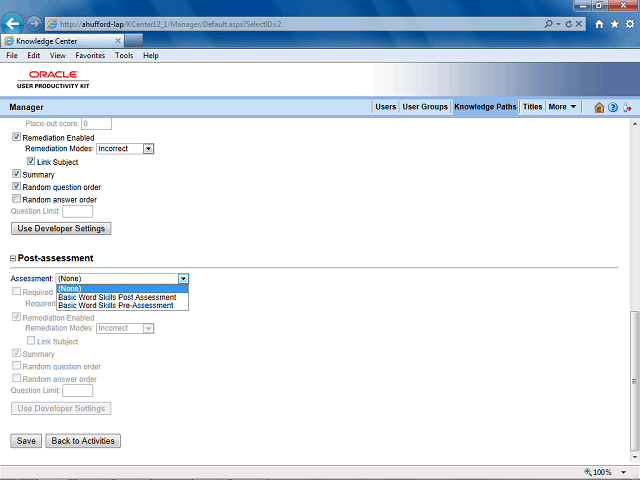Open enabled Remediation Modes Incorrect dropdown
This screenshot has height=480, width=640.
(x=125, y=149)
